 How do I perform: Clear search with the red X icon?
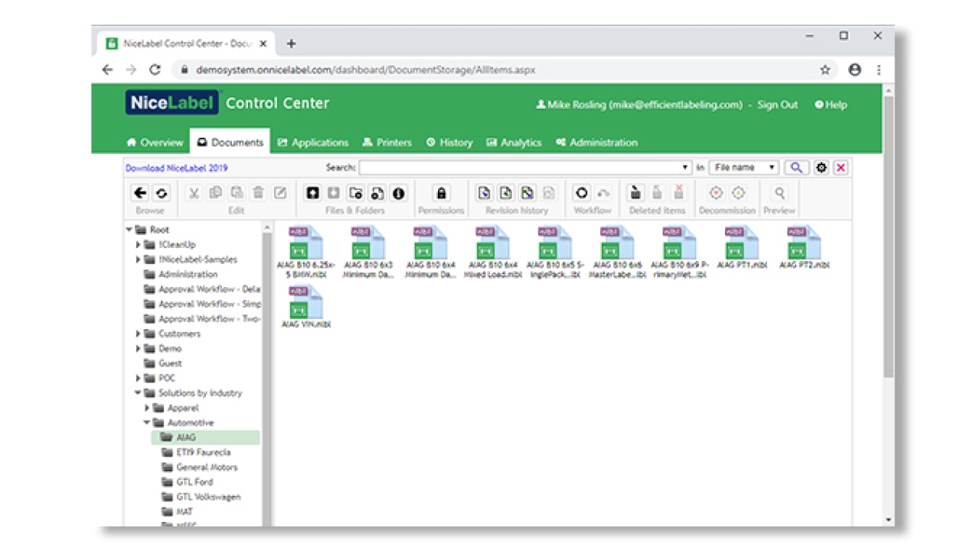coord(841,168)
